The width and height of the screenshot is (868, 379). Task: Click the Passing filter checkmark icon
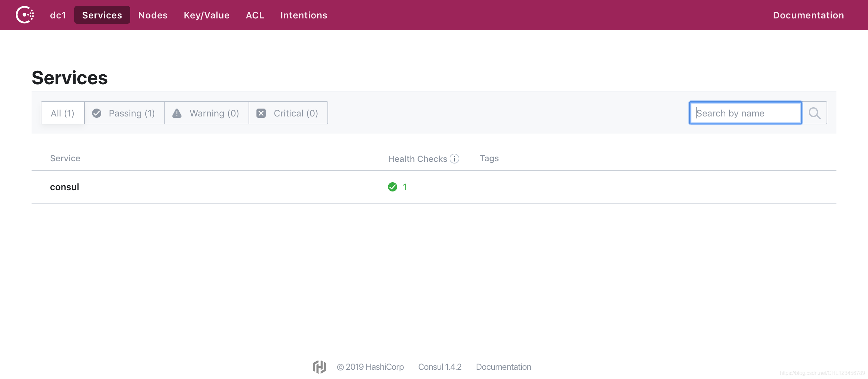point(97,113)
